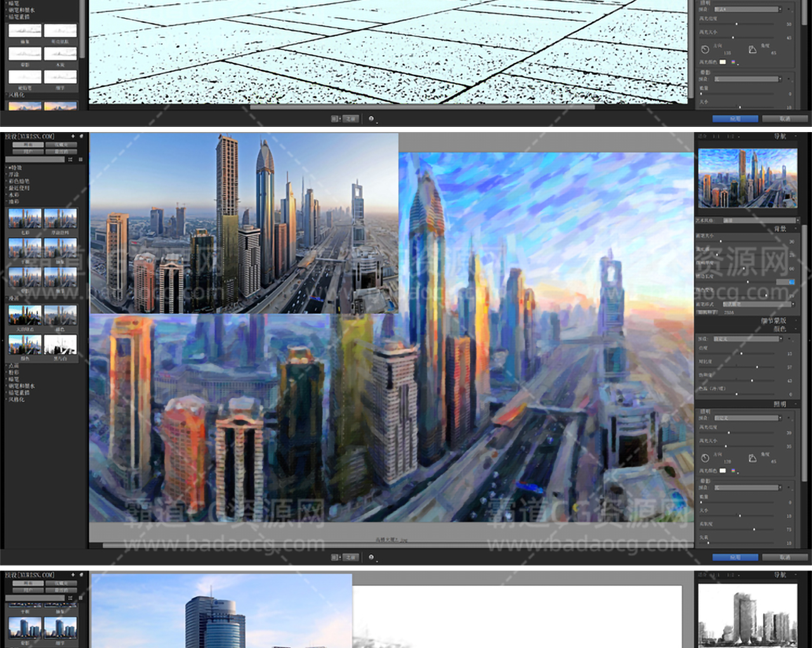Open the 照明 preset dropdown in middle window
Viewport: 812px width, 648px height.
click(x=749, y=418)
